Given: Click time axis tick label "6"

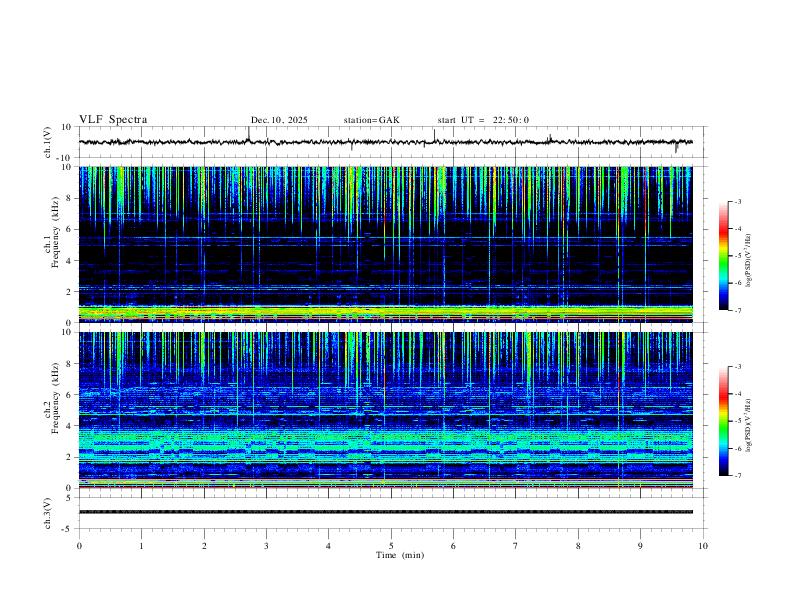Looking at the screenshot, I should [x=454, y=546].
